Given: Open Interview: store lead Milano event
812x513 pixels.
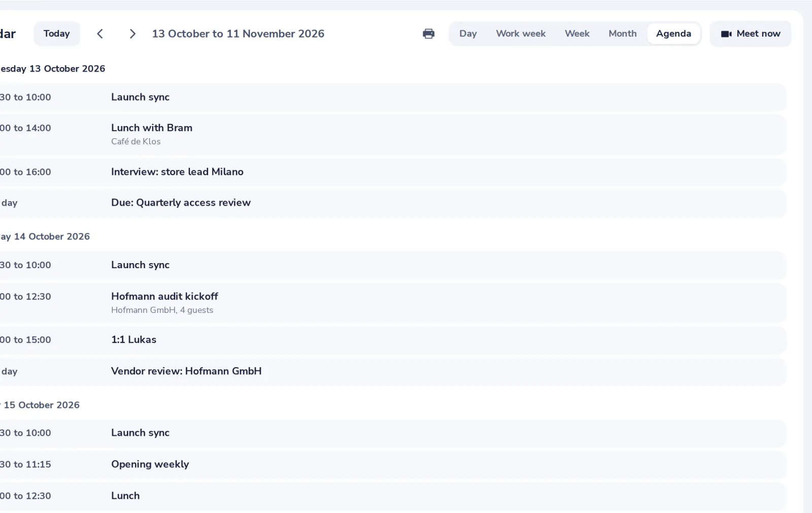Looking at the screenshot, I should point(393,172).
